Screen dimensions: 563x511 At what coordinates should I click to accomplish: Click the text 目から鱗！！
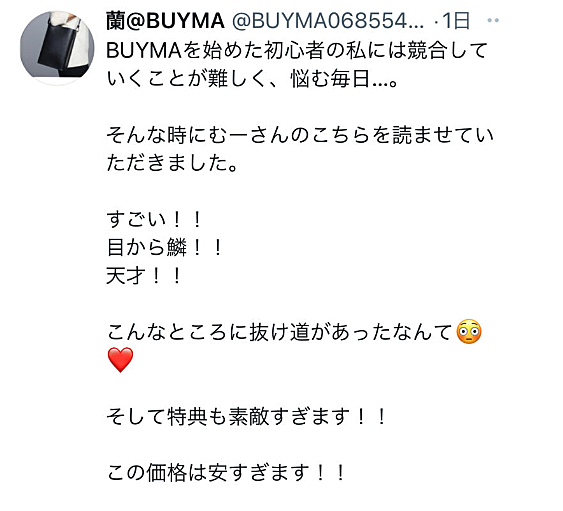tap(164, 247)
